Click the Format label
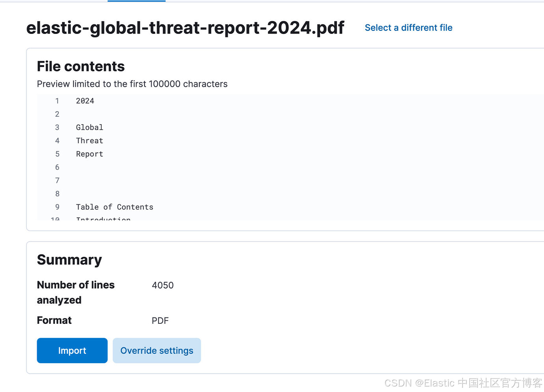 coord(54,320)
